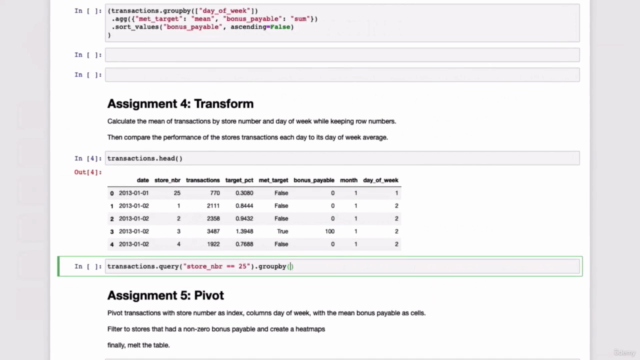Click the transactions value 1922
Viewport: 640px width, 360px height.
[213, 244]
